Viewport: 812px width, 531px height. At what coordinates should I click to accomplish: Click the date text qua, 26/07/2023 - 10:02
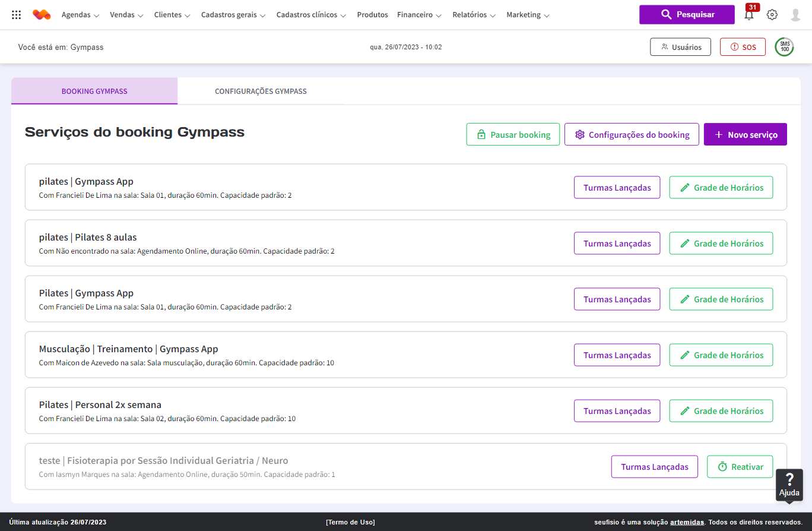(x=406, y=47)
